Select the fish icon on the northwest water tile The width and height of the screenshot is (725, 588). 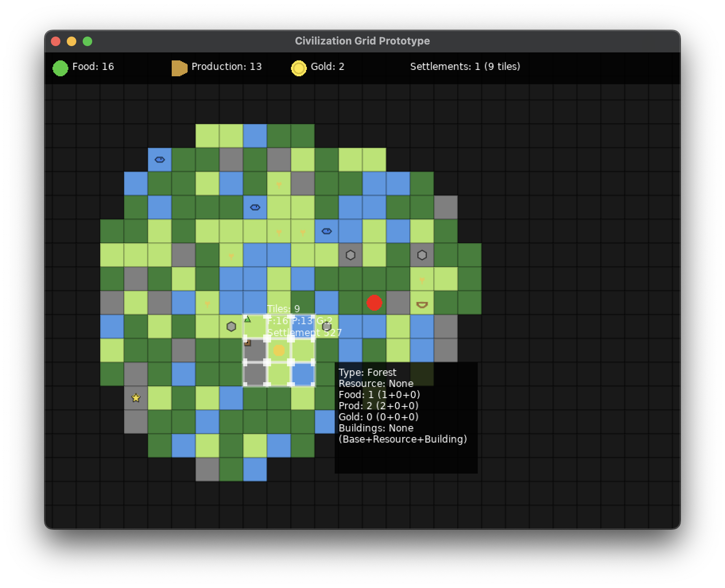pyautogui.click(x=159, y=159)
